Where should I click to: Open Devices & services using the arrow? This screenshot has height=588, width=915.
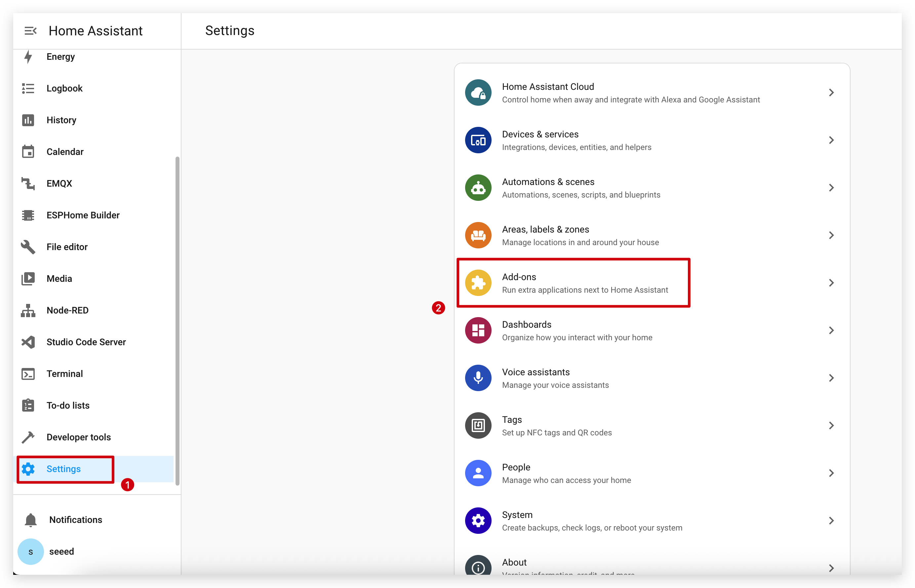point(831,140)
